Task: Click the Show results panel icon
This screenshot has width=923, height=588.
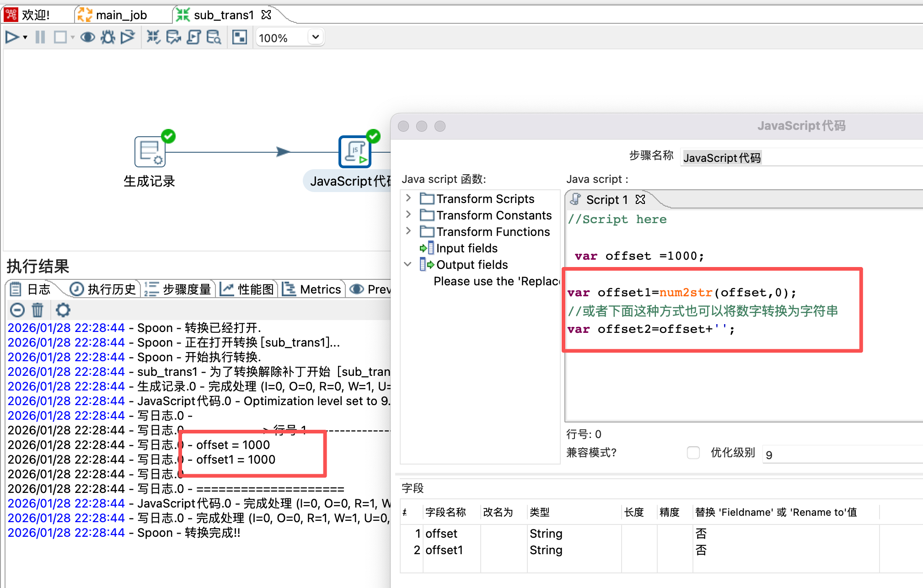Action: click(239, 37)
